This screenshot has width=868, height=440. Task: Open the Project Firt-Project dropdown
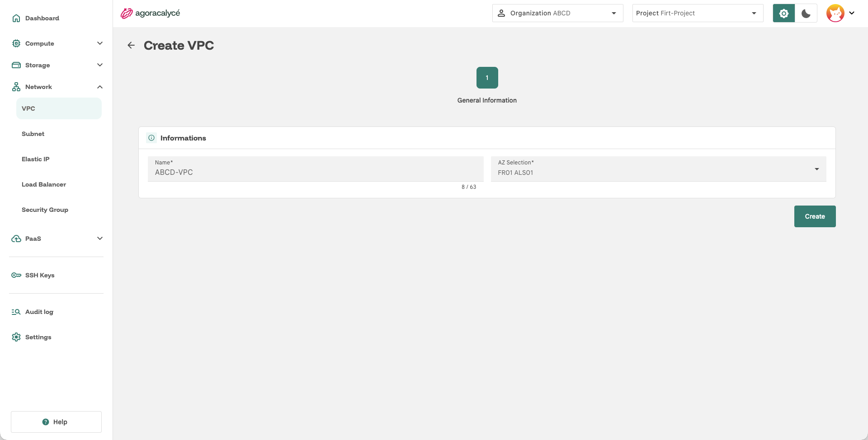(698, 13)
